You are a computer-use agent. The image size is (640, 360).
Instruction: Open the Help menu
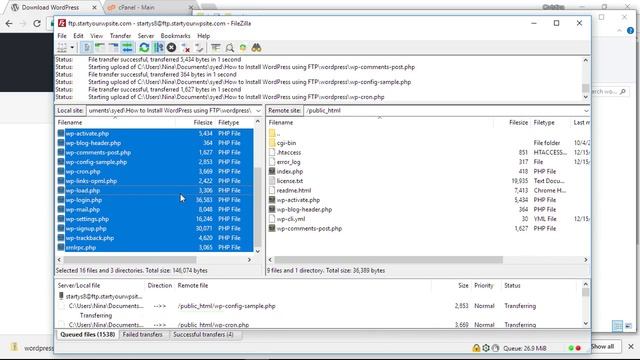[204, 36]
